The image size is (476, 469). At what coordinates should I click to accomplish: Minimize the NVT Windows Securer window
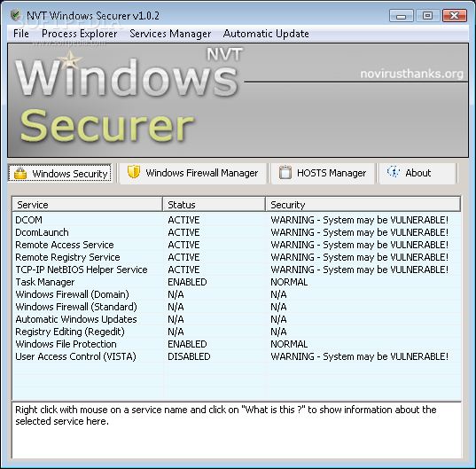point(401,15)
